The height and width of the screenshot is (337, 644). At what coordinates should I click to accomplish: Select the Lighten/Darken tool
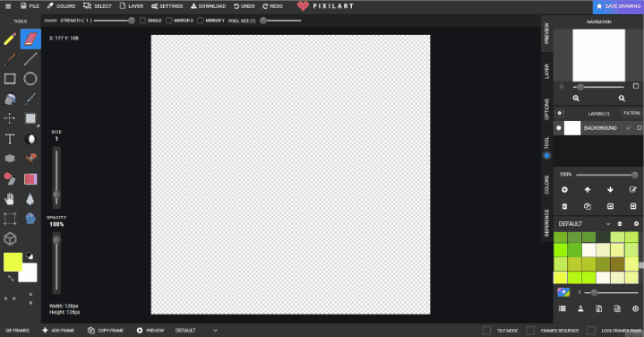pos(30,139)
